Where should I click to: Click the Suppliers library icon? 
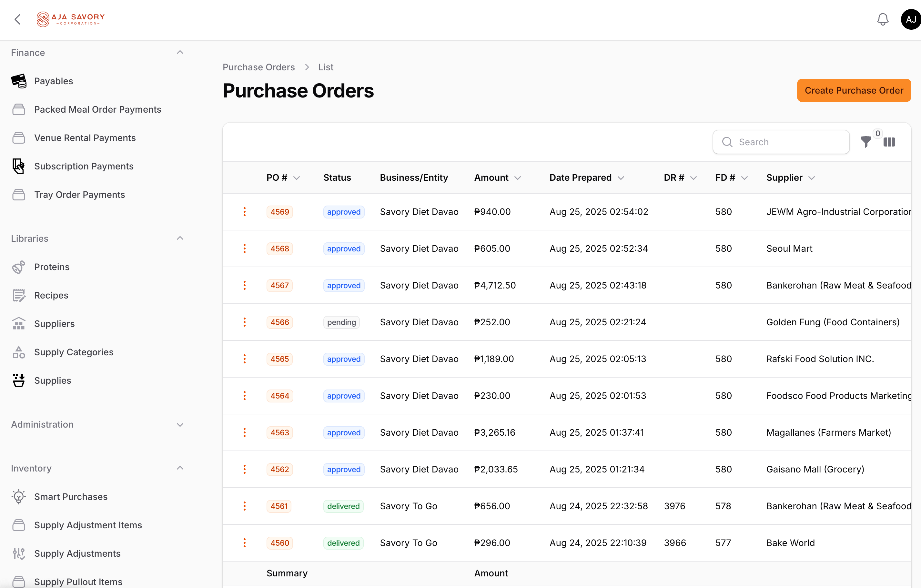click(x=19, y=324)
